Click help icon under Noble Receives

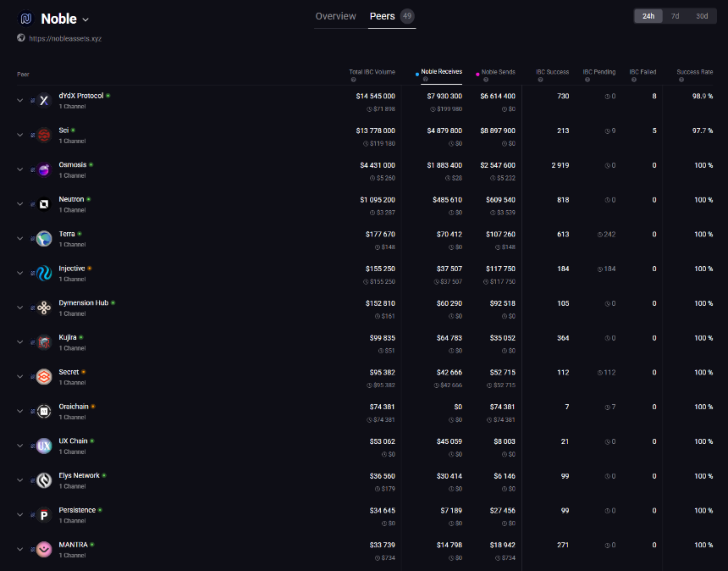click(x=425, y=80)
